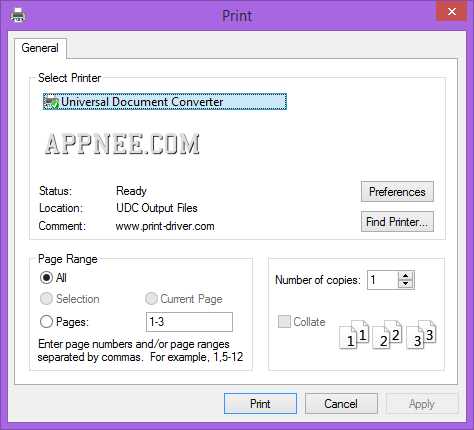This screenshot has height=430, width=474.
Task: Select the Selection radio option
Action: click(46, 299)
